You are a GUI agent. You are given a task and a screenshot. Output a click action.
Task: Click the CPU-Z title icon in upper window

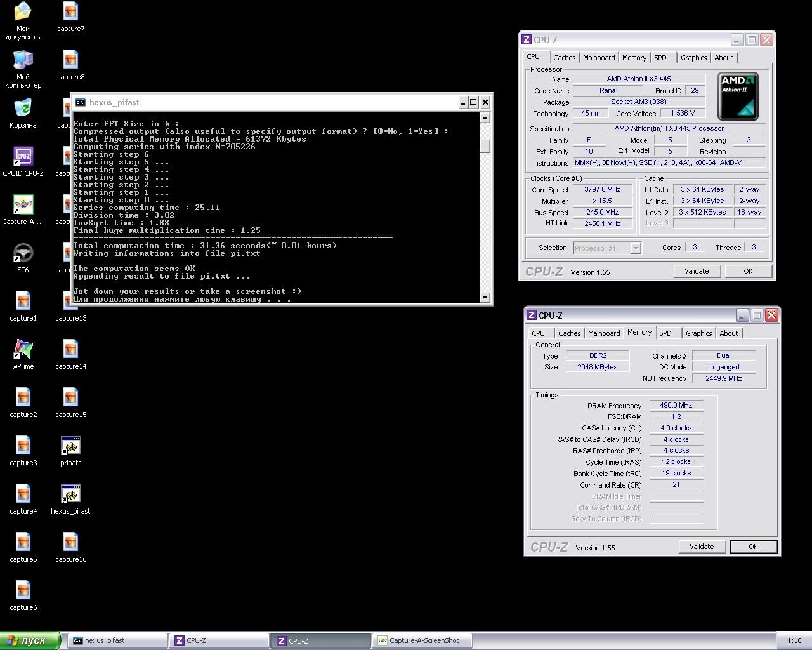click(x=526, y=39)
